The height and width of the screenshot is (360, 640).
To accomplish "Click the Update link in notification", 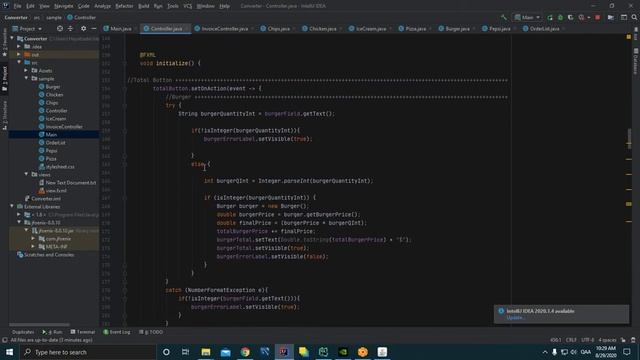I will pyautogui.click(x=514, y=318).
